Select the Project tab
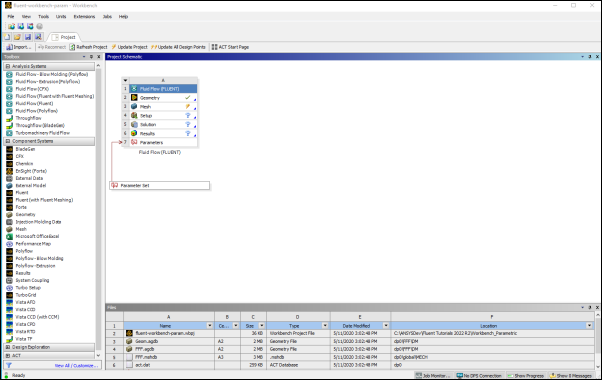The image size is (602, 380). [64, 37]
